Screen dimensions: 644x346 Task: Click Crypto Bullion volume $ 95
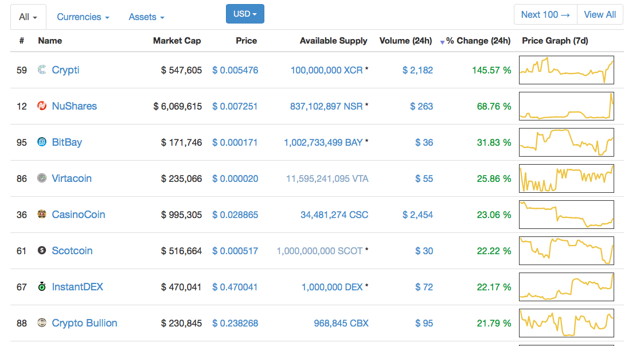pos(424,324)
